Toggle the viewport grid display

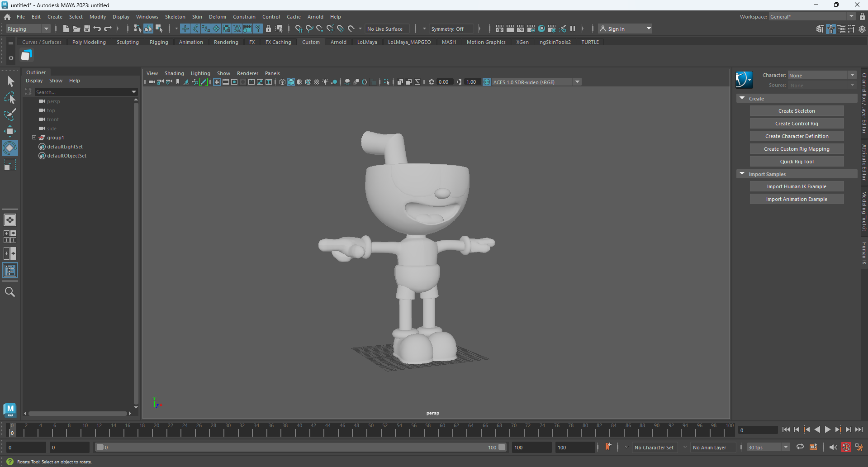217,82
